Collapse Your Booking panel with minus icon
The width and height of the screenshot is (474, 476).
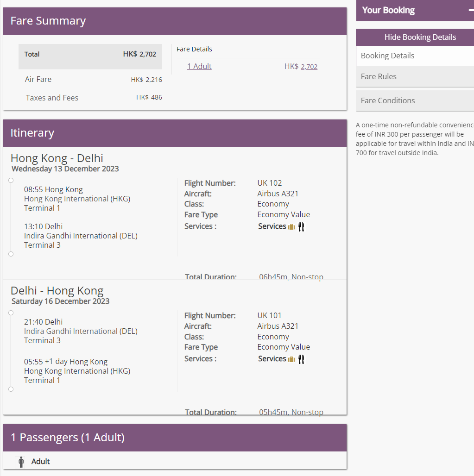(x=471, y=10)
